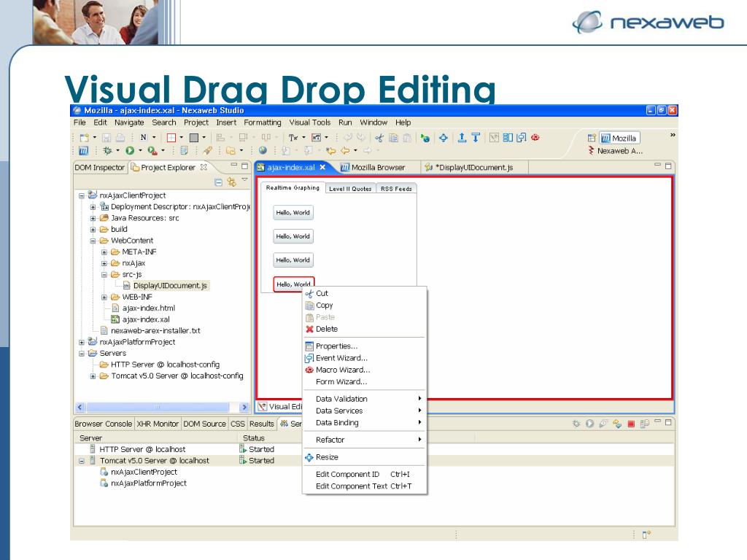Click the Nexaweb A... perspective button
Viewport: 747px width, 560px height.
[615, 151]
